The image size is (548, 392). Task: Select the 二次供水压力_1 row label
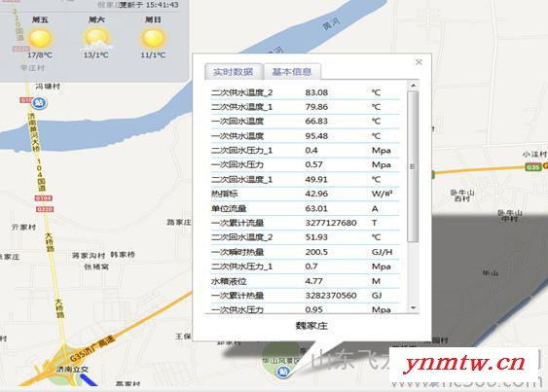click(x=241, y=267)
